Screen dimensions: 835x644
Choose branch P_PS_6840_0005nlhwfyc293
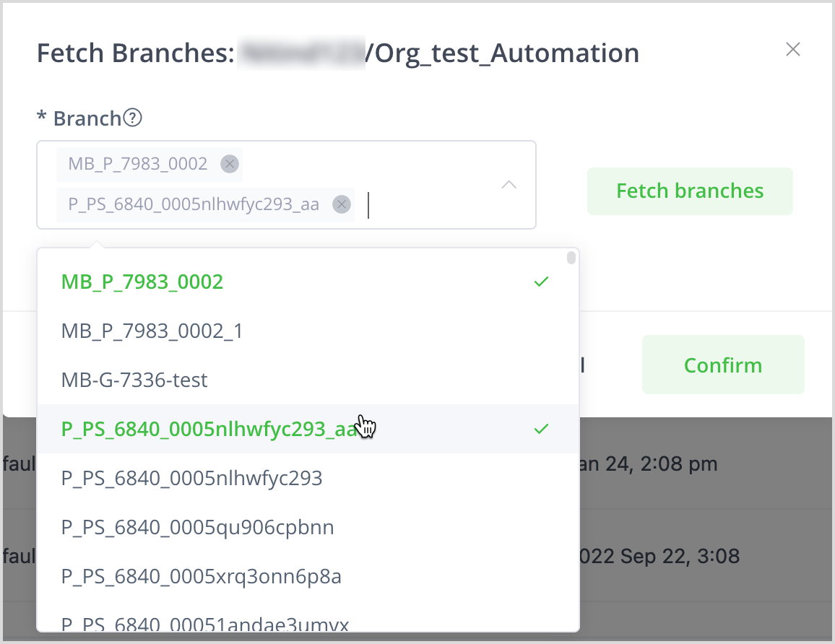(x=191, y=478)
